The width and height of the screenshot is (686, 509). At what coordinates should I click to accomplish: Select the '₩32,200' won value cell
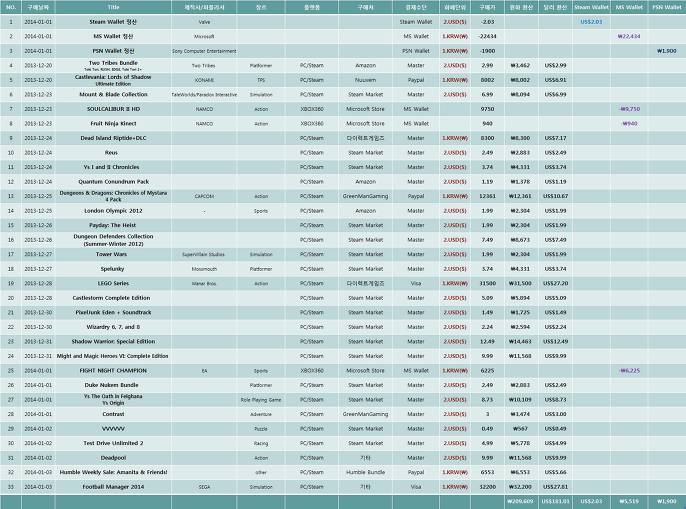click(x=520, y=487)
